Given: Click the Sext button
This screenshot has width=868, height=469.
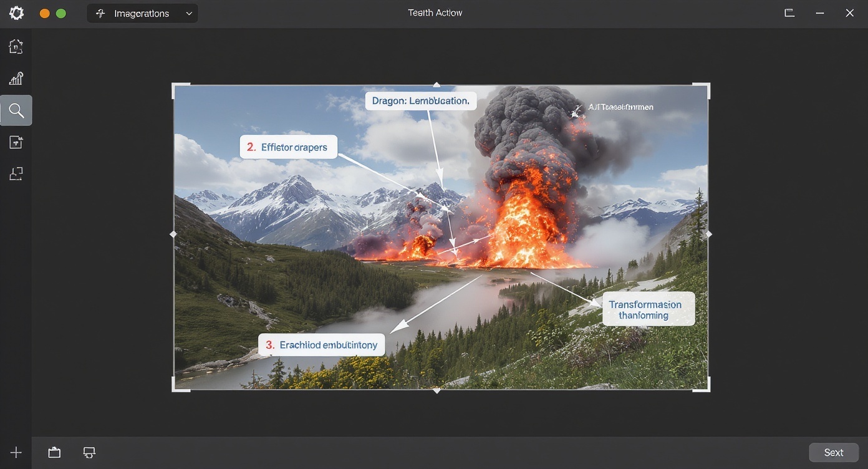Looking at the screenshot, I should click(x=833, y=453).
